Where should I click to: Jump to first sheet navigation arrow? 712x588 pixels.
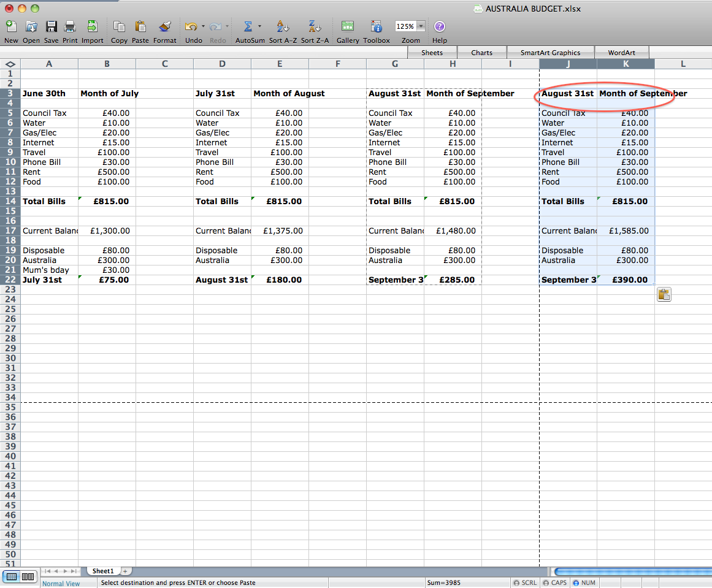tap(48, 571)
